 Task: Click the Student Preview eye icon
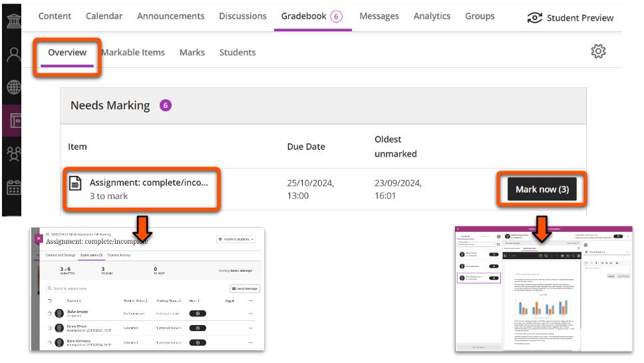point(534,18)
